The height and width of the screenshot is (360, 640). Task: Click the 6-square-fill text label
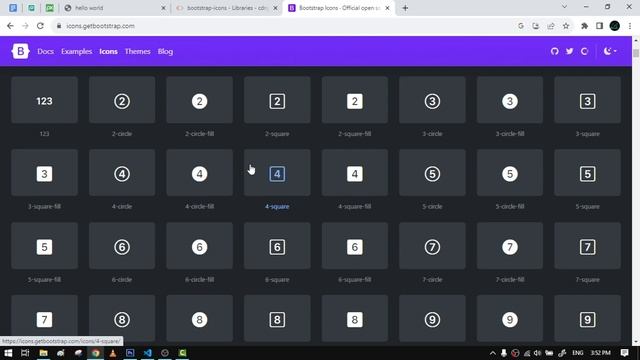coord(355,280)
